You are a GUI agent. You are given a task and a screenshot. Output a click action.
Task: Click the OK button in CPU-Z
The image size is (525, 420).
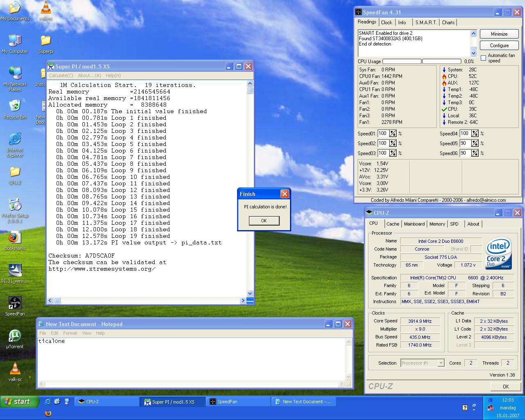(506, 386)
